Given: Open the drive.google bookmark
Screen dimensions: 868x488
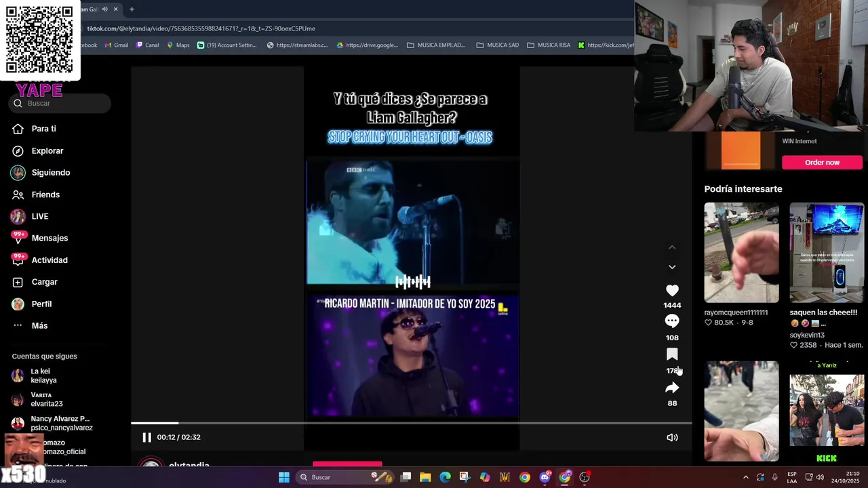Looking at the screenshot, I should tap(367, 45).
